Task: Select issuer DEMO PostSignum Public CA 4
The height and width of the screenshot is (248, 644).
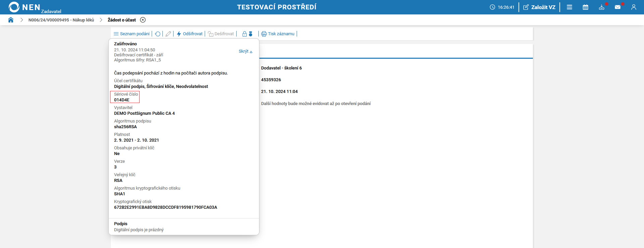Action: [x=144, y=113]
